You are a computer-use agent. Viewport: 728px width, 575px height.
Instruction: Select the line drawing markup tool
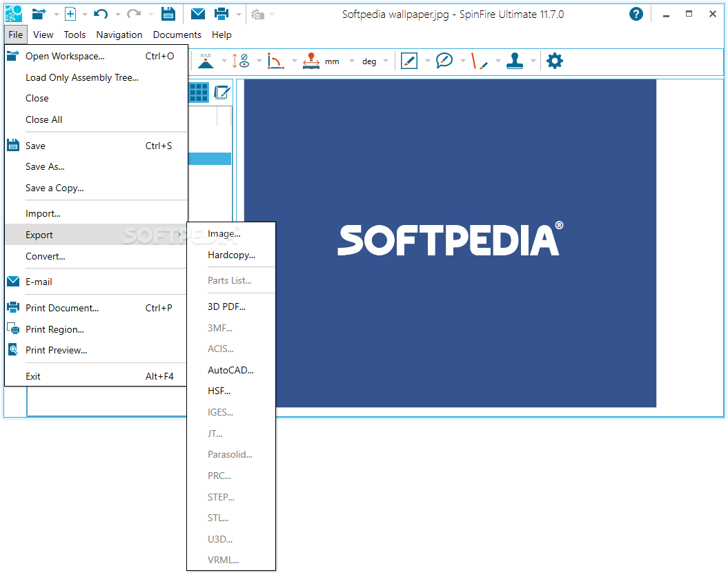pyautogui.click(x=479, y=61)
